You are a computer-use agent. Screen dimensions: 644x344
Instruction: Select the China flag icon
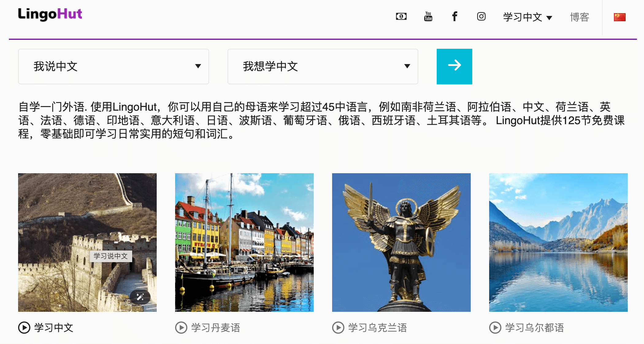[x=619, y=16]
